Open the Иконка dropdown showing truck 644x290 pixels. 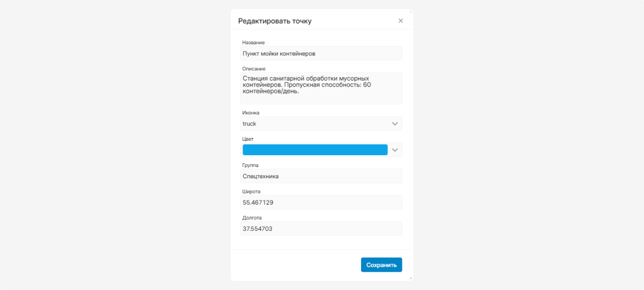point(321,124)
